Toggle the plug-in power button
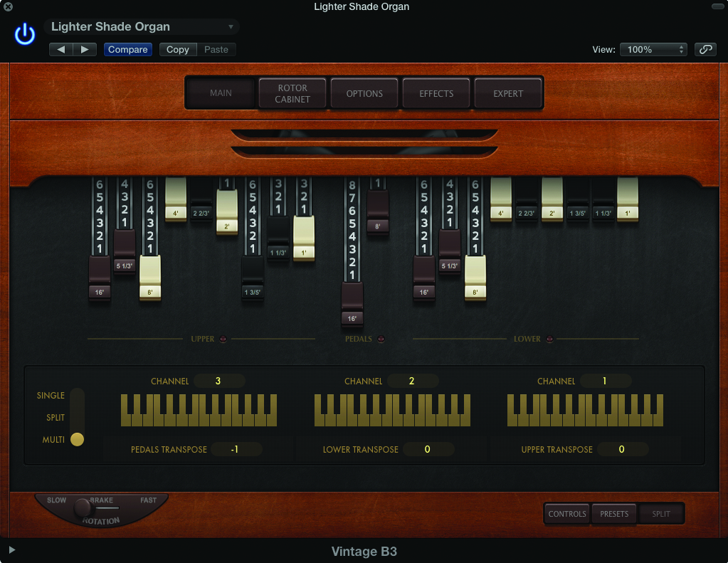Viewport: 728px width, 563px height. click(x=25, y=34)
